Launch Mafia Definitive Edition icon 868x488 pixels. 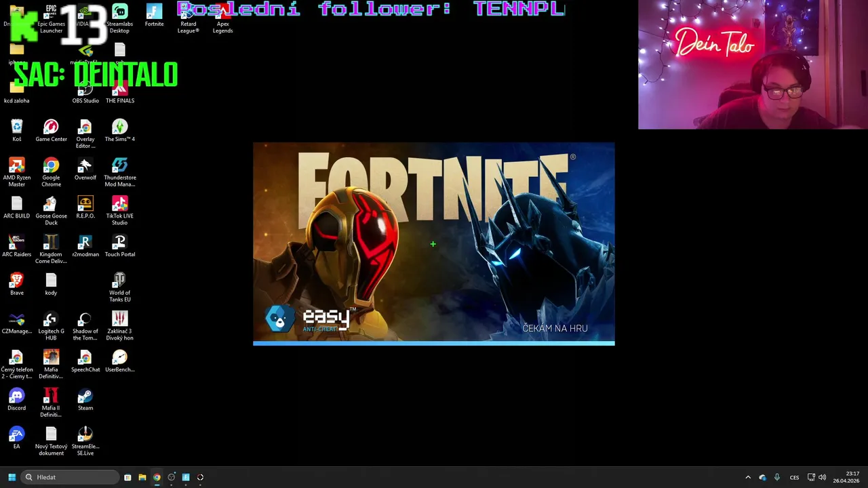pyautogui.click(x=51, y=365)
